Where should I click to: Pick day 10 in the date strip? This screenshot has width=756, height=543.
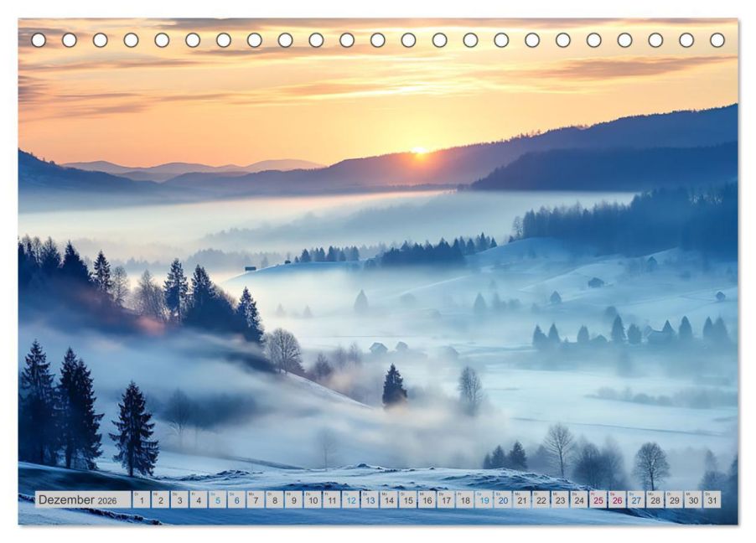(x=313, y=500)
